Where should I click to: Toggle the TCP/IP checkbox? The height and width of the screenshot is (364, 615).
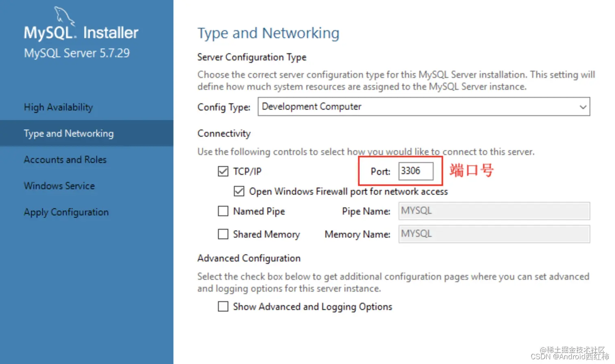click(x=223, y=171)
